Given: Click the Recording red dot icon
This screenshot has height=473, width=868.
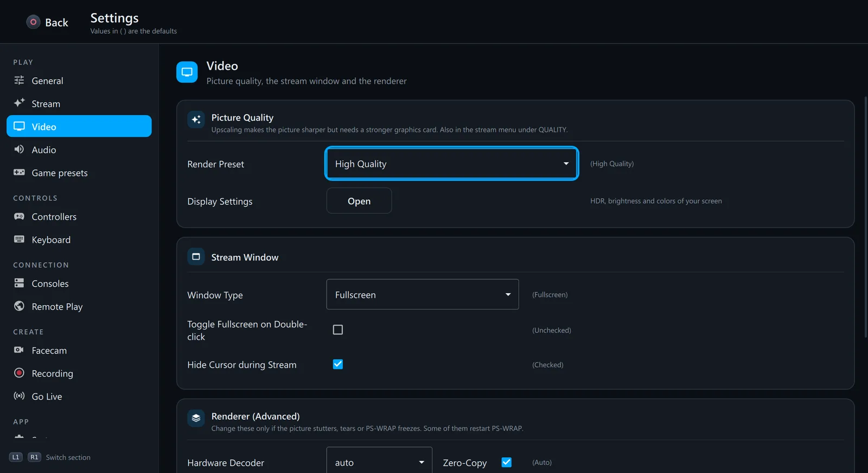Looking at the screenshot, I should point(19,373).
